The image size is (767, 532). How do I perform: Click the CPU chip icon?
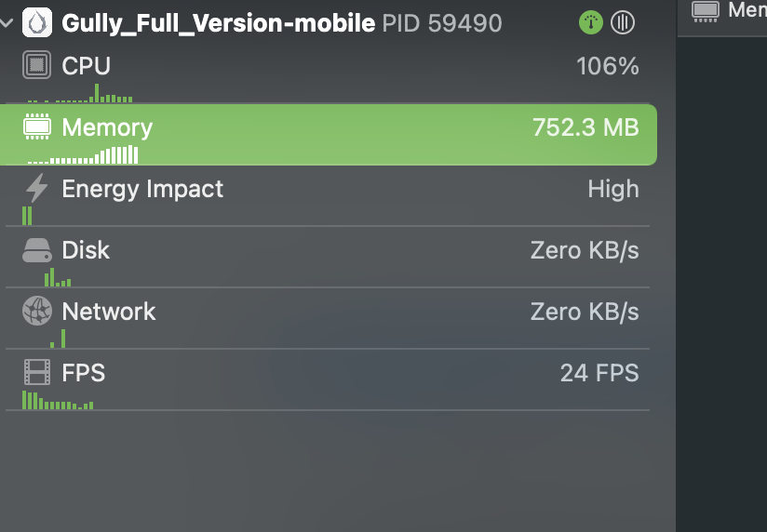point(36,66)
